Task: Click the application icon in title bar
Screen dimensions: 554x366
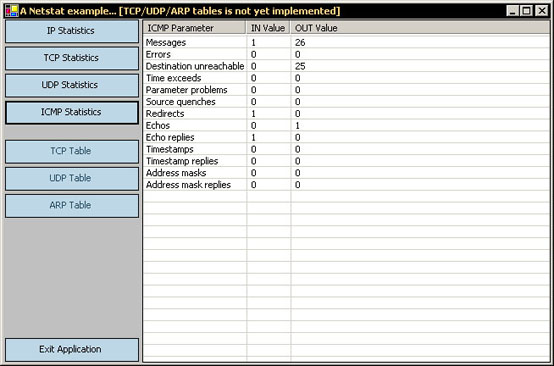Action: click(12, 11)
